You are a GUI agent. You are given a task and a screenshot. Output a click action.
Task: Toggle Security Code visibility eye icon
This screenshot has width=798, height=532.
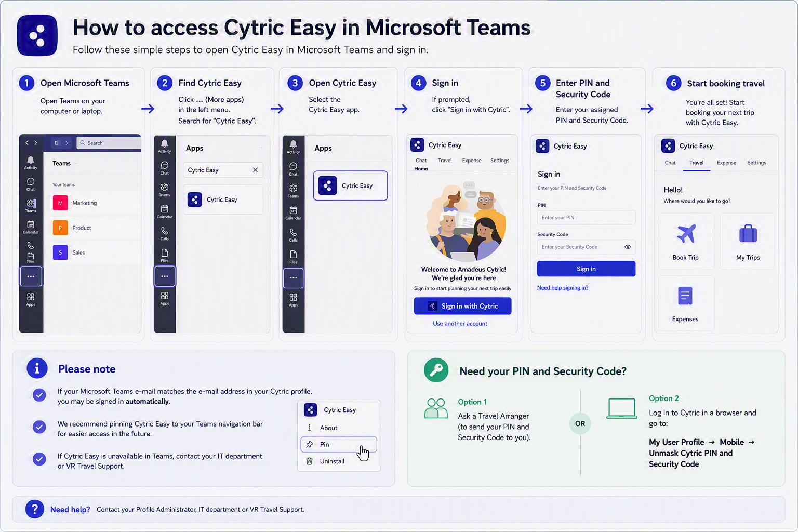628,247
